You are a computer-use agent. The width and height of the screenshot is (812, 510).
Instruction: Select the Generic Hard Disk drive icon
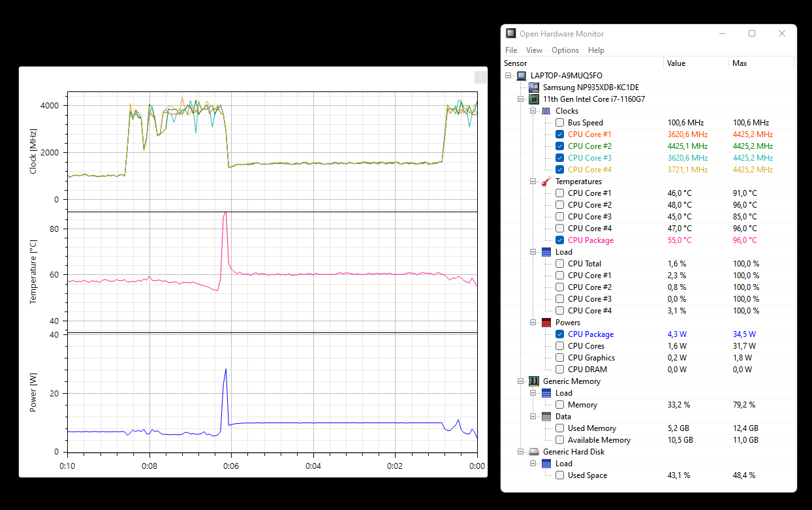click(534, 452)
